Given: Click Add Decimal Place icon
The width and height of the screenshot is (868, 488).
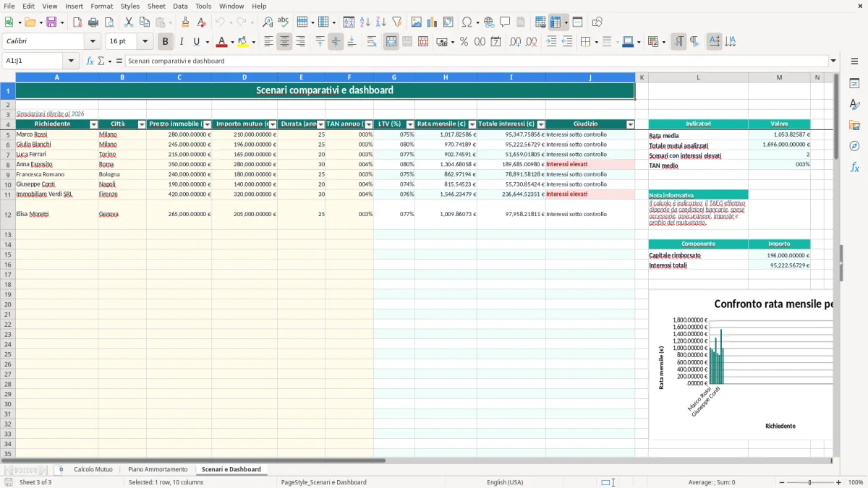Looking at the screenshot, I should tap(516, 42).
